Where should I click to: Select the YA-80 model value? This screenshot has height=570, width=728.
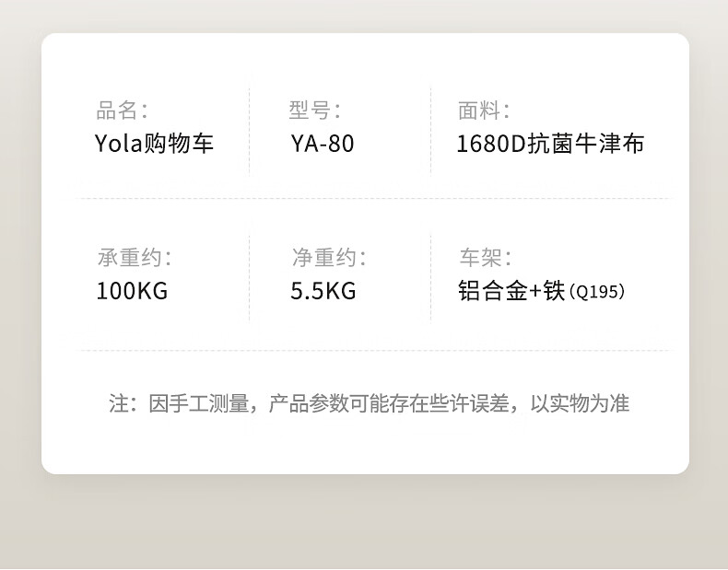click(322, 144)
